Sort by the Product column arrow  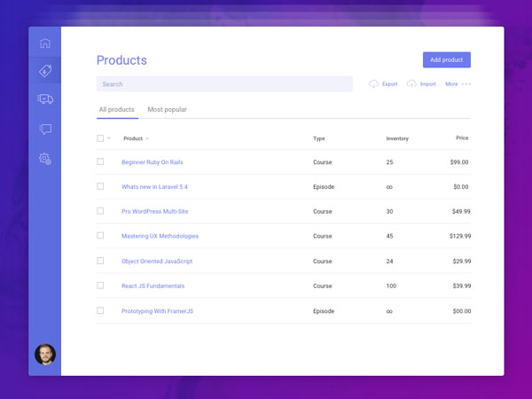click(x=147, y=138)
